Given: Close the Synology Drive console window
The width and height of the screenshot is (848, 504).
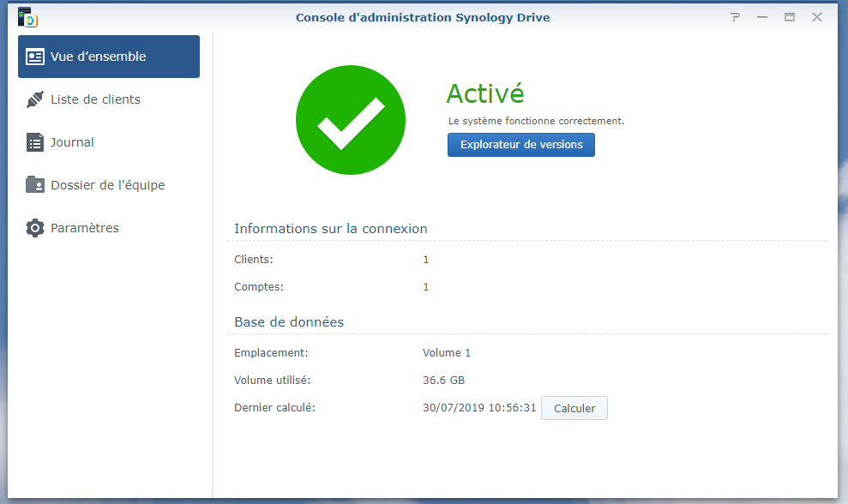Looking at the screenshot, I should (817, 17).
